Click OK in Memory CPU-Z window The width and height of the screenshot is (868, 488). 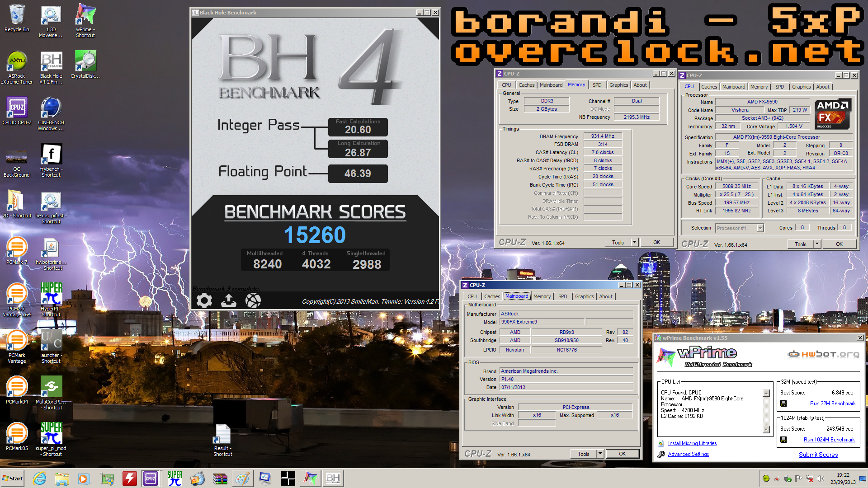[x=656, y=242]
